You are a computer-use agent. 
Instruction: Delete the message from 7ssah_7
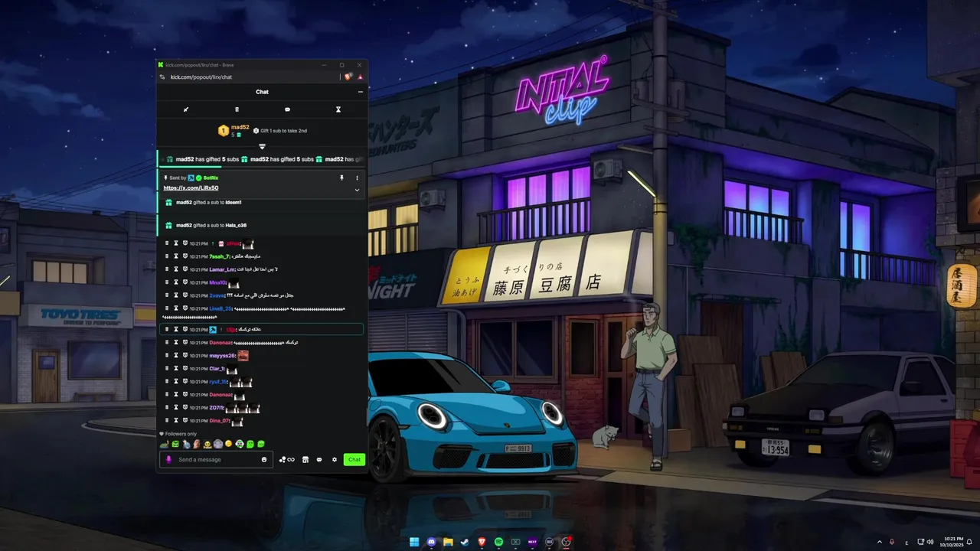tap(167, 256)
